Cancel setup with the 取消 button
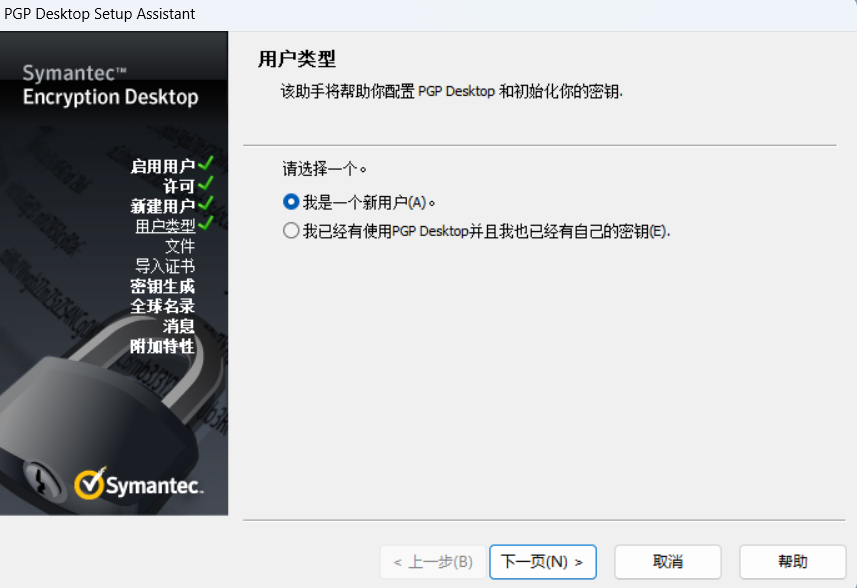 667,561
